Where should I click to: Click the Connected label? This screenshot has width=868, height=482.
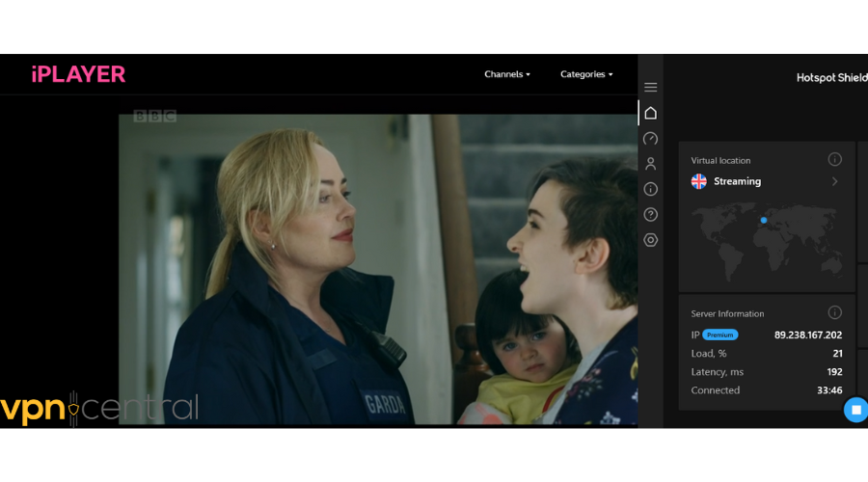coord(715,390)
